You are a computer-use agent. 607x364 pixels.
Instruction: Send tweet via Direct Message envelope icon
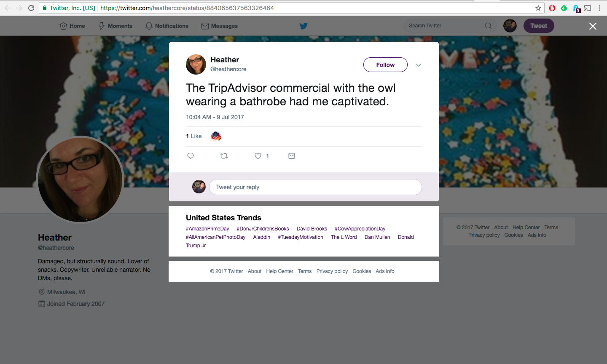tap(292, 156)
